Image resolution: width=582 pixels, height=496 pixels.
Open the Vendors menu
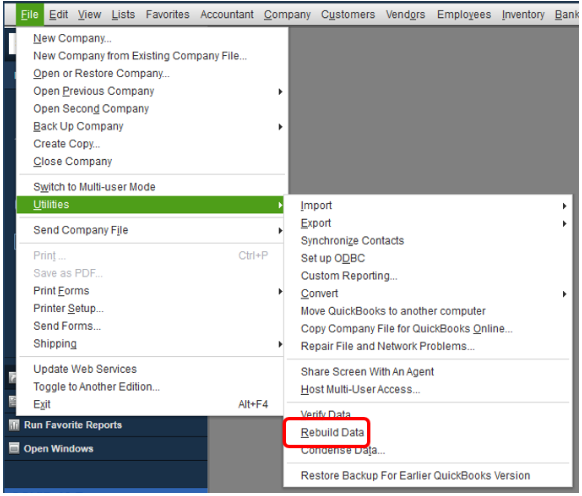(x=405, y=14)
